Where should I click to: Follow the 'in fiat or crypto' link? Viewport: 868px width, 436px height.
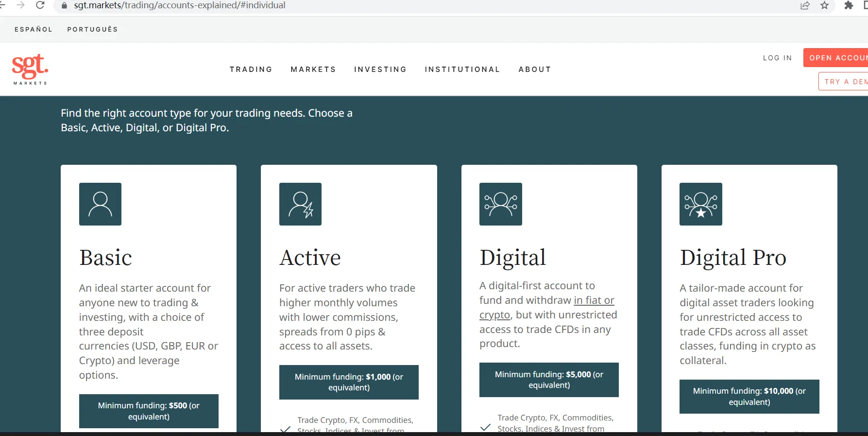coord(547,308)
